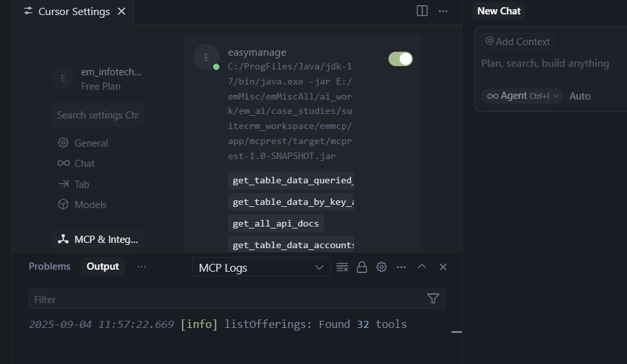Image resolution: width=627 pixels, height=364 pixels.
Task: Close the Cursor Settings tab
Action: point(122,12)
